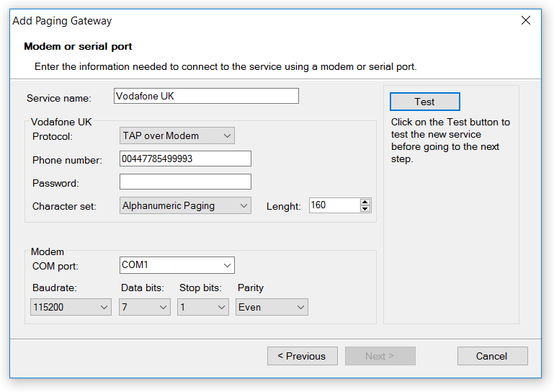Click the greyed-out Next button
The height and width of the screenshot is (392, 554).
(380, 356)
